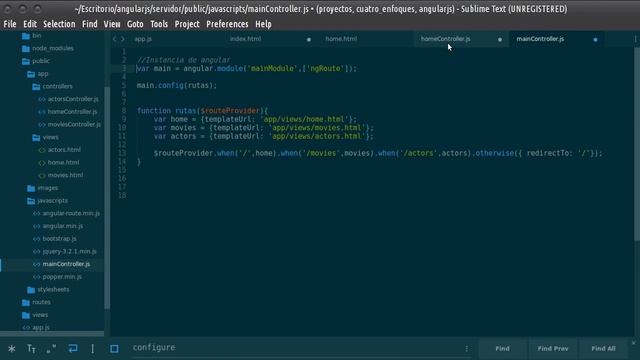This screenshot has width=640, height=360.
Task: Open the Tools menu
Action: [159, 24]
